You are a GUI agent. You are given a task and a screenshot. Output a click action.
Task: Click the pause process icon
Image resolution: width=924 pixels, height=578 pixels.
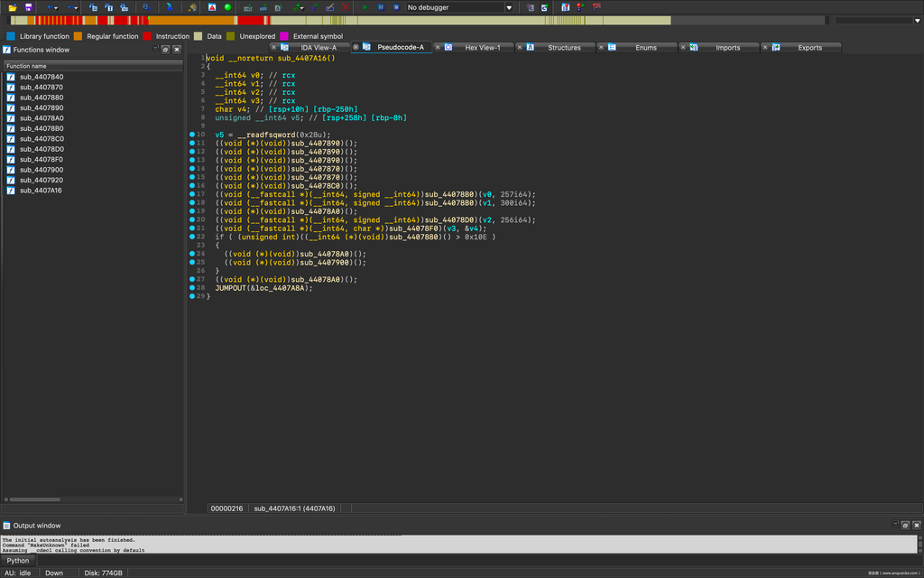point(382,7)
